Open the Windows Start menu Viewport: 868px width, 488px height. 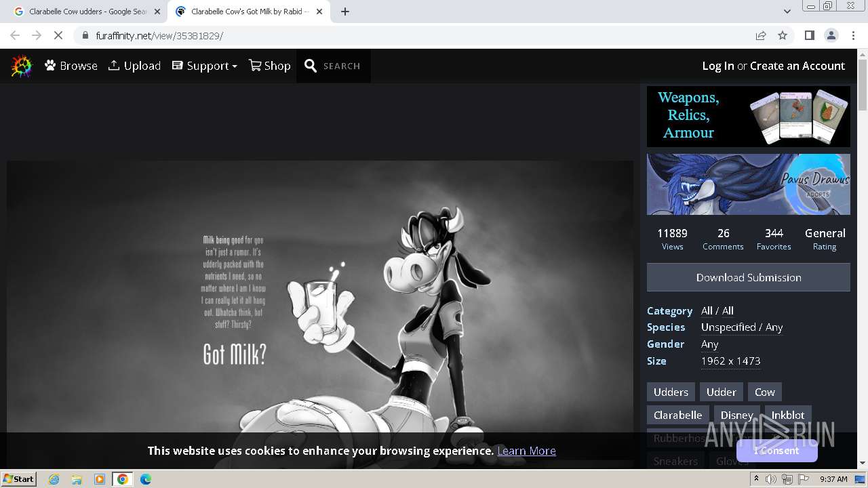(19, 479)
